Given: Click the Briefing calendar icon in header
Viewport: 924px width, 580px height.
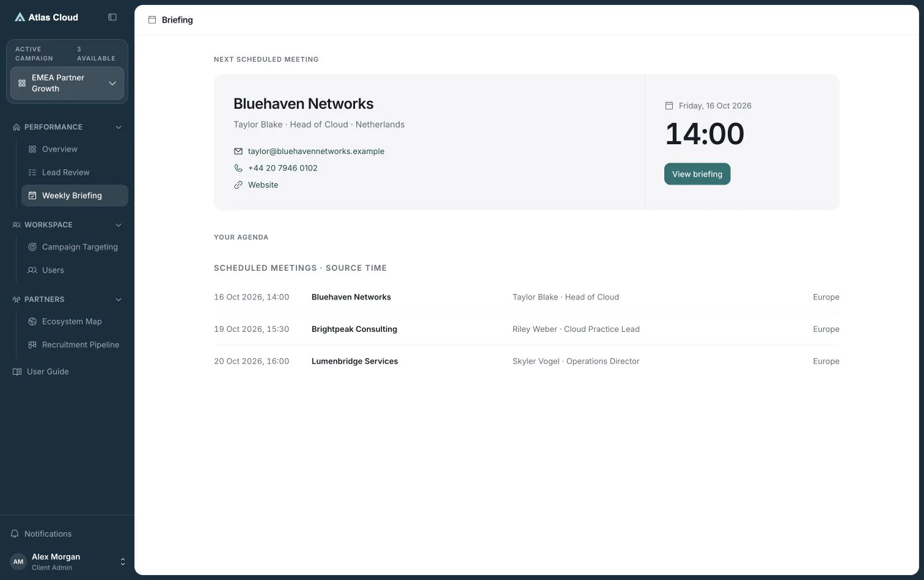Looking at the screenshot, I should coord(152,20).
